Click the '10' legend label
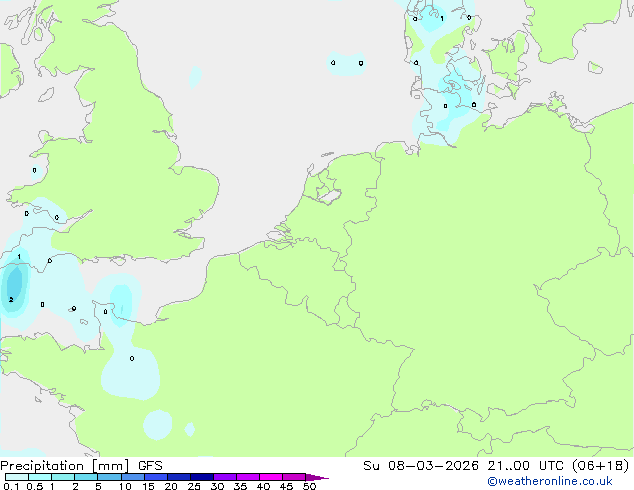This screenshot has width=634, height=490. pos(125,486)
